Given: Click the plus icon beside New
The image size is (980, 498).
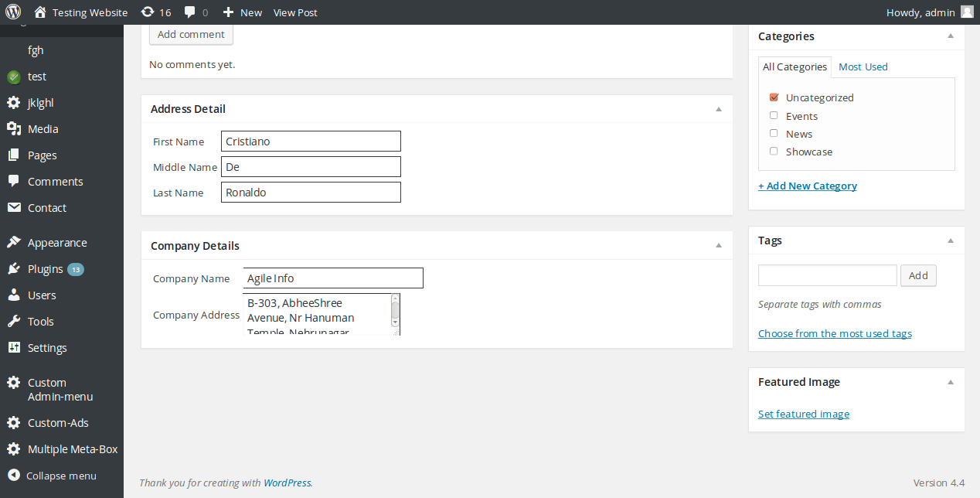Looking at the screenshot, I should click(x=228, y=12).
